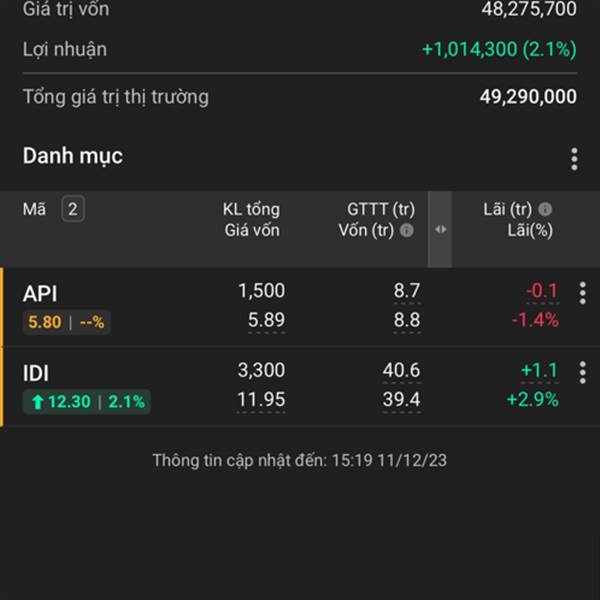Screen dimensions: 600x600
Task: Open three-dot menu for IDI row
Action: [x=582, y=372]
